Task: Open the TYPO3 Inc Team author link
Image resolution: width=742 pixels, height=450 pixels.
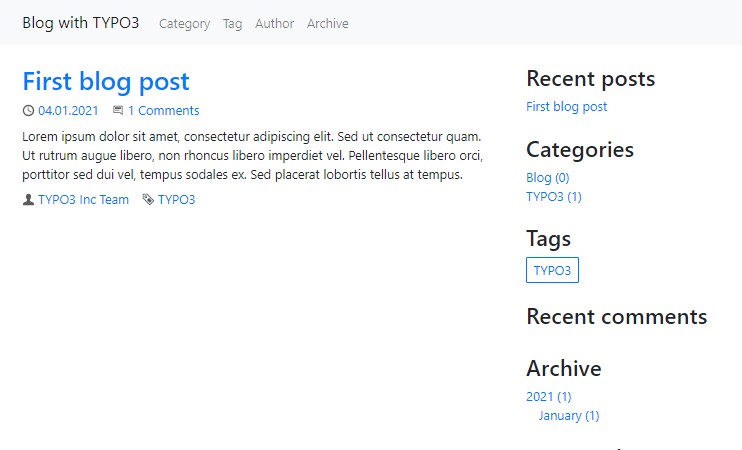Action: pyautogui.click(x=83, y=200)
